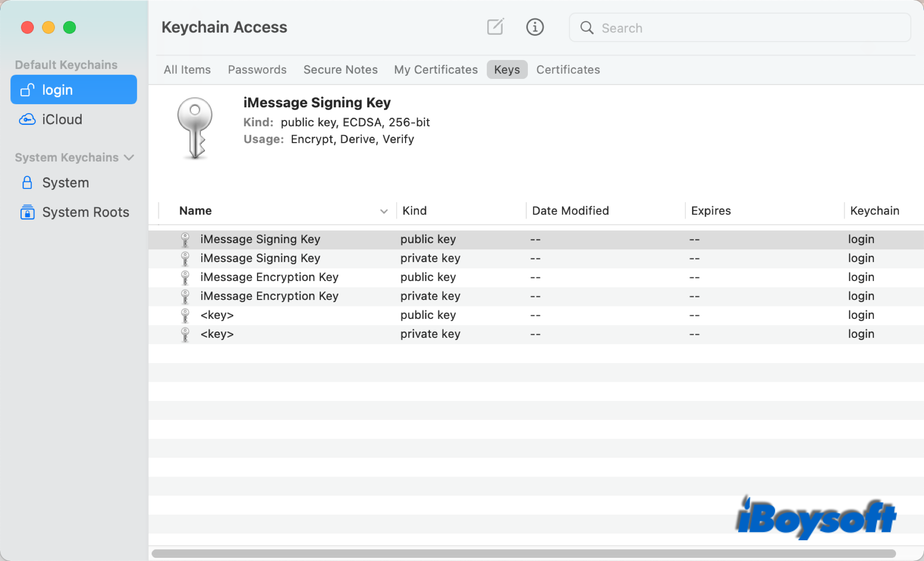Click the System Roots certificate icon
This screenshot has width=924, height=561.
coord(27,212)
